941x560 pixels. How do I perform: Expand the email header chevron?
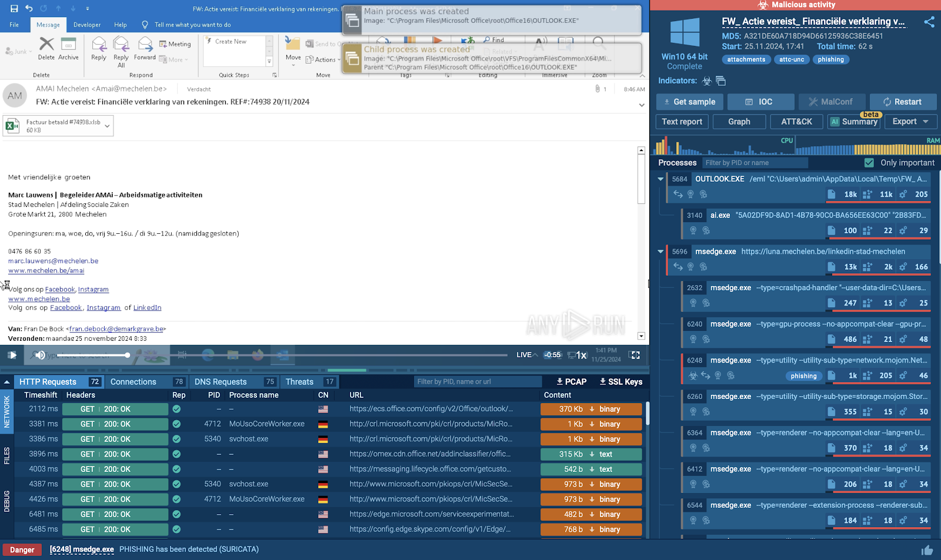click(x=642, y=105)
